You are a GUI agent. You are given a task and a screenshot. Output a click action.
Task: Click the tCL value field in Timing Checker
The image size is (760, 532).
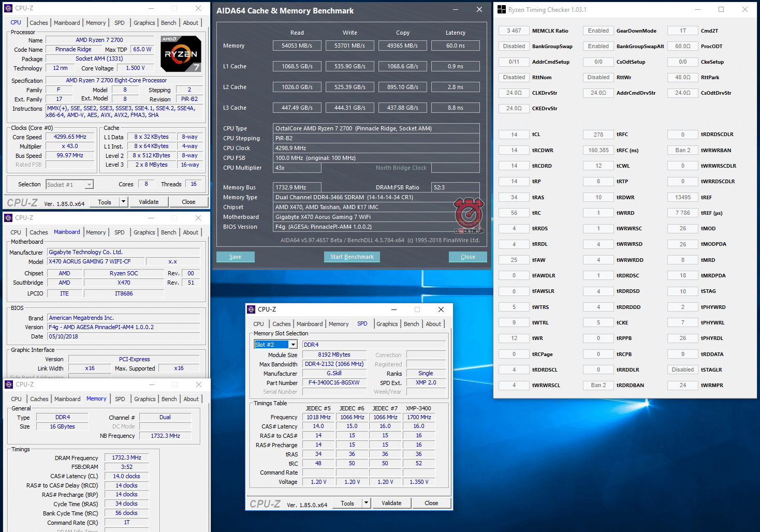(x=514, y=135)
